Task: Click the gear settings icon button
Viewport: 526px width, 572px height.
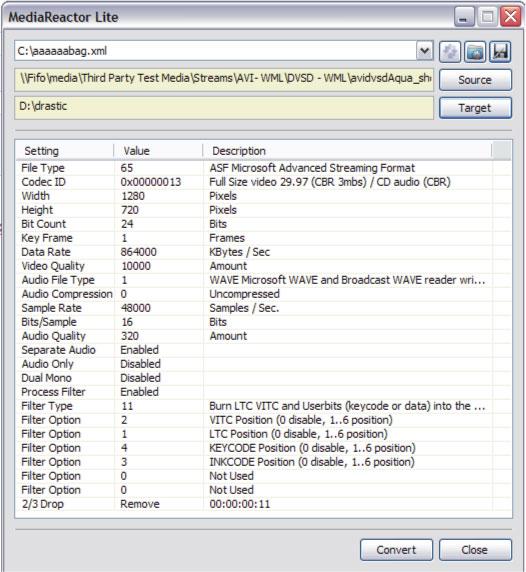Action: pos(450,51)
